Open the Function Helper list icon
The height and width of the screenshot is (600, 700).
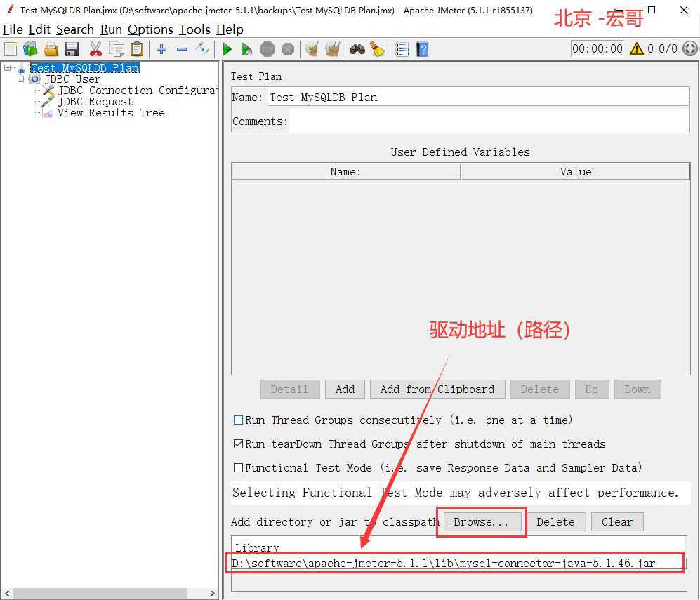(402, 49)
